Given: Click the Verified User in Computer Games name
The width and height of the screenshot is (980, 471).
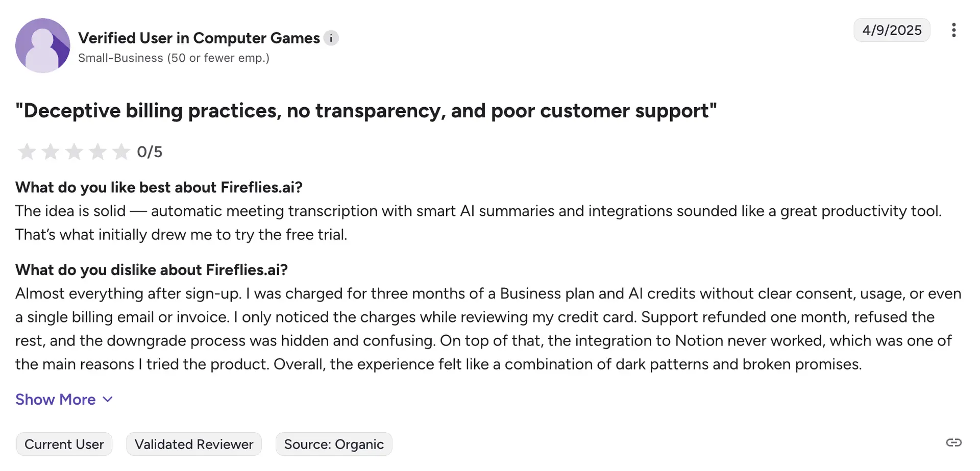Looking at the screenshot, I should coord(199,38).
